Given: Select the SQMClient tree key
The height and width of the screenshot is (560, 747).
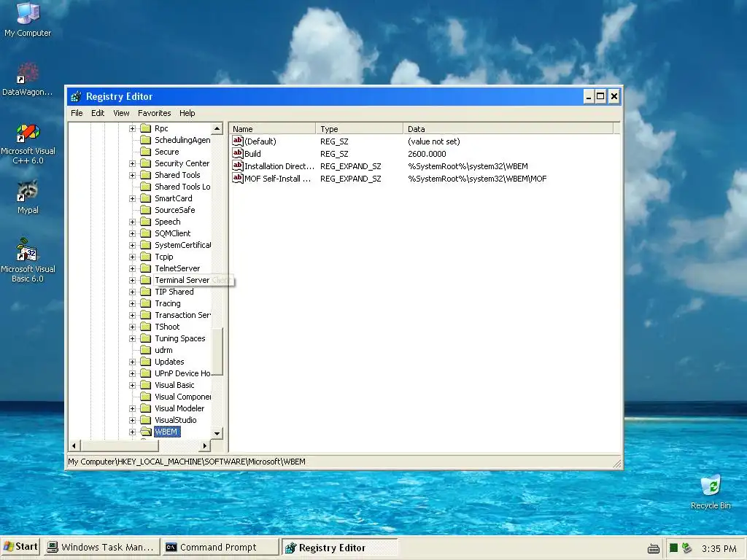Looking at the screenshot, I should tap(172, 233).
